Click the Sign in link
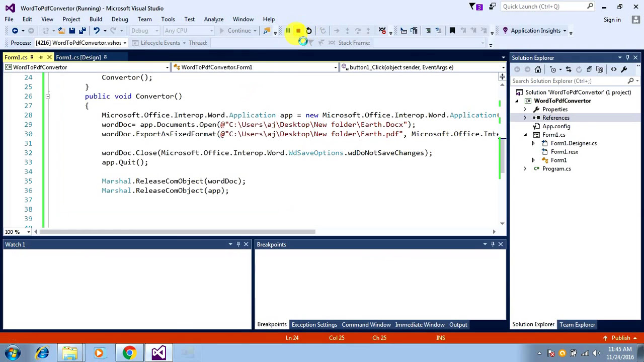Image resolution: width=644 pixels, height=362 pixels. tap(612, 20)
